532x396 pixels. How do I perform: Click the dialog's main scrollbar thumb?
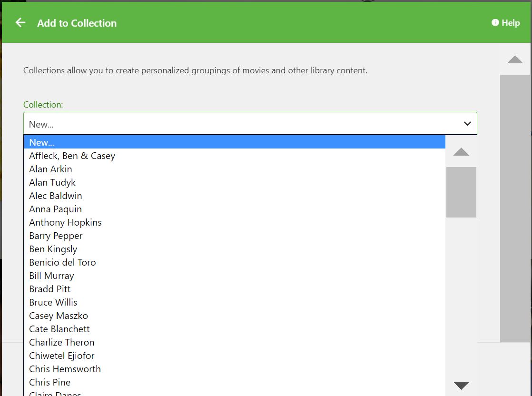click(x=515, y=208)
